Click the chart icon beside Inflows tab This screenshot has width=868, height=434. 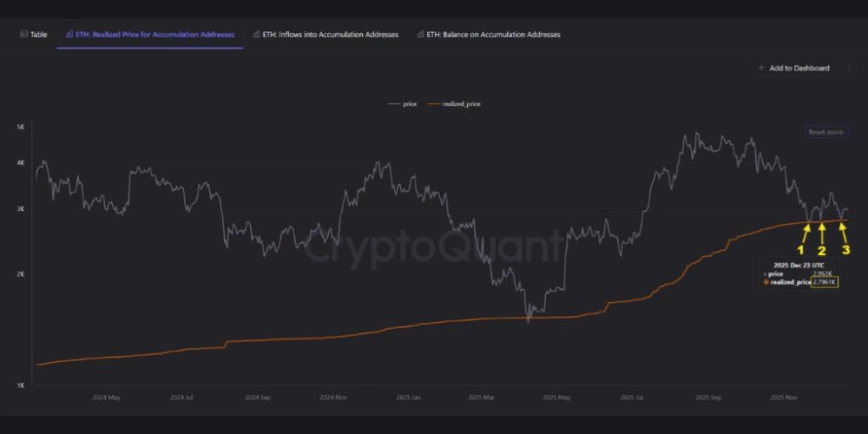point(256,35)
